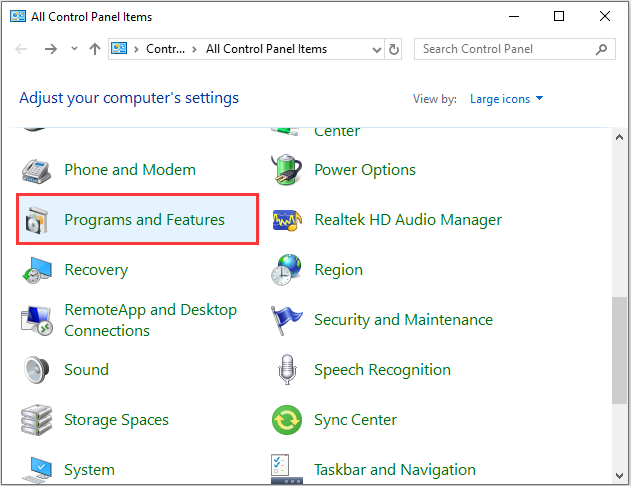
Task: Expand the chevron after Control Panel icon
Action: click(136, 49)
